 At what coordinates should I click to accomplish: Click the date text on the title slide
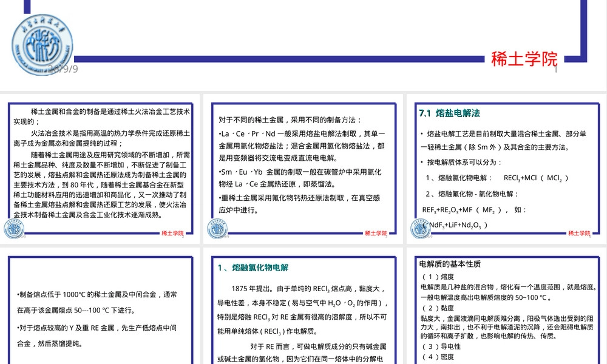(64, 69)
